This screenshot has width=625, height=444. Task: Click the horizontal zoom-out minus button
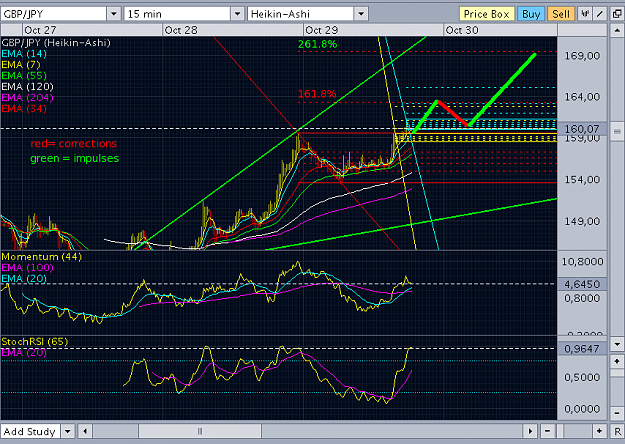pos(548,431)
